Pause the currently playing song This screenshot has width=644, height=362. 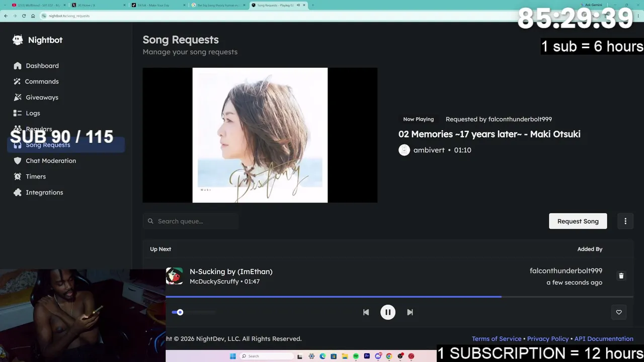(x=388, y=312)
